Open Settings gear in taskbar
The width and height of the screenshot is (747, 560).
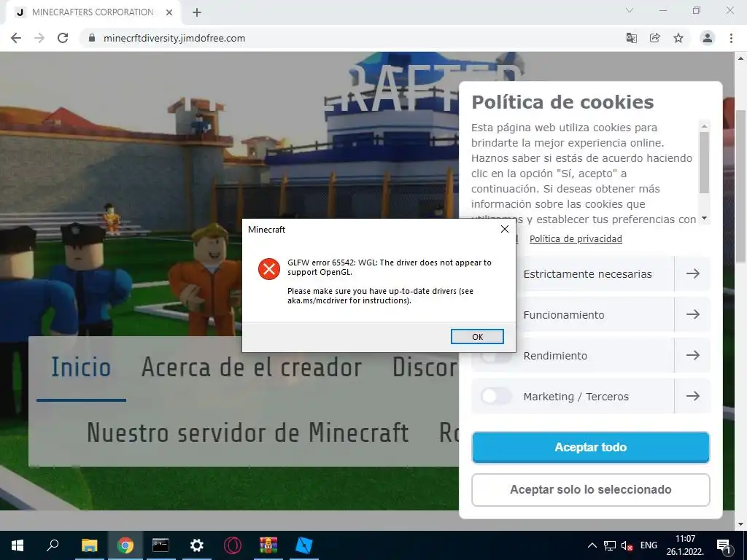[196, 545]
